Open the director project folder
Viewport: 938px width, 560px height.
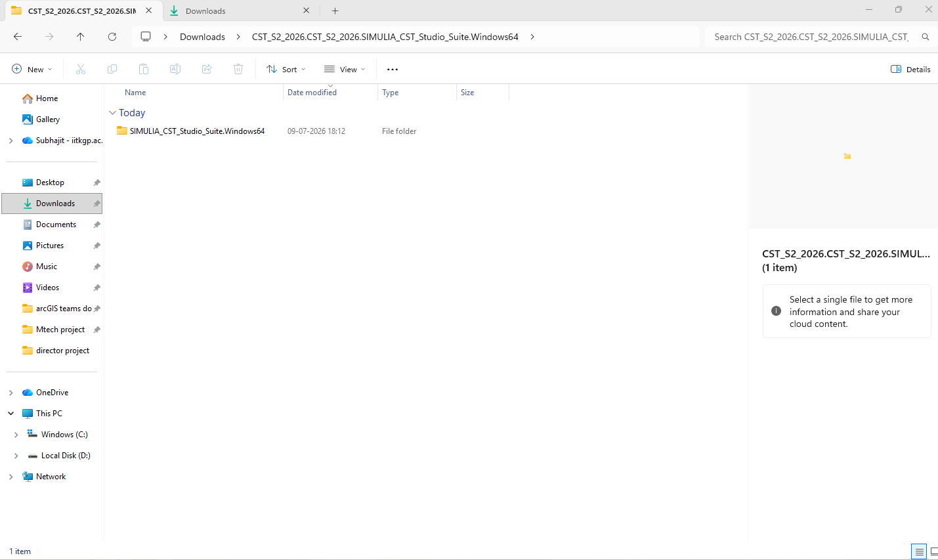coord(62,351)
